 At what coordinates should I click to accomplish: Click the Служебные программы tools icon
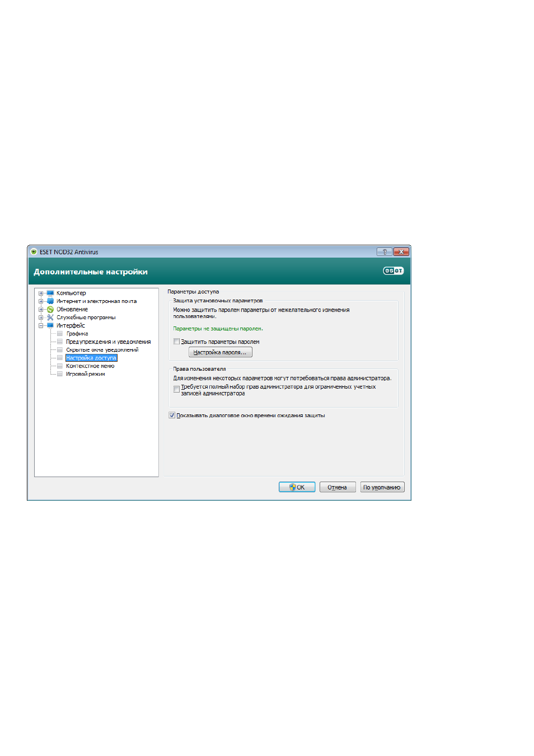[50, 318]
